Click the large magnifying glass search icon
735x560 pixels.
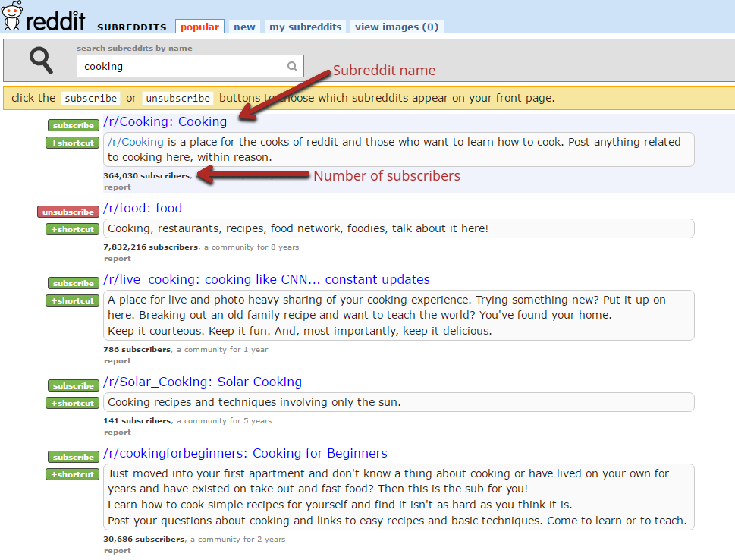tap(41, 61)
